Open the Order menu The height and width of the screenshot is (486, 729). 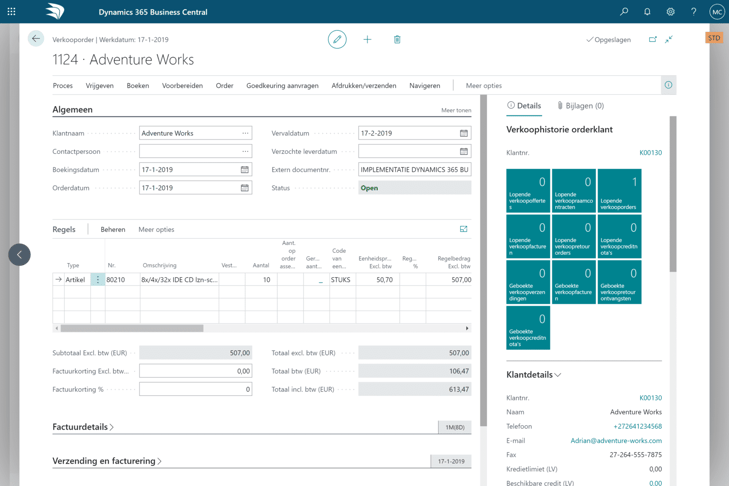(x=225, y=86)
